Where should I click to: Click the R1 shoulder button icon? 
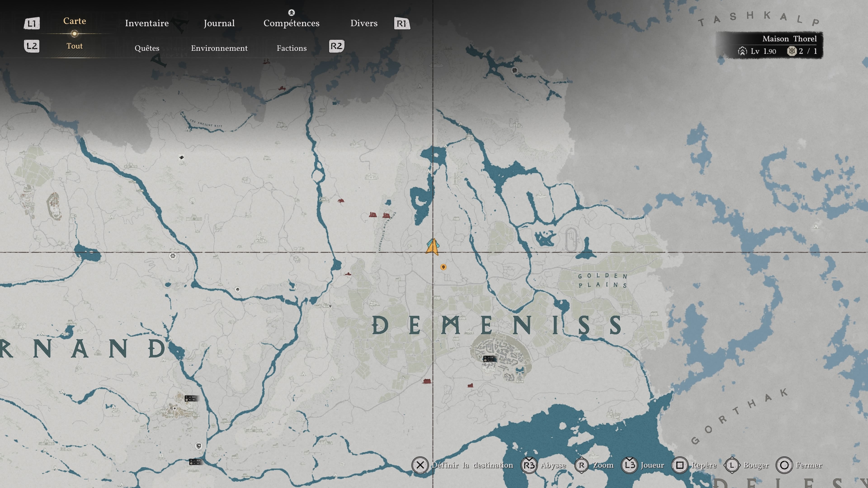click(402, 23)
